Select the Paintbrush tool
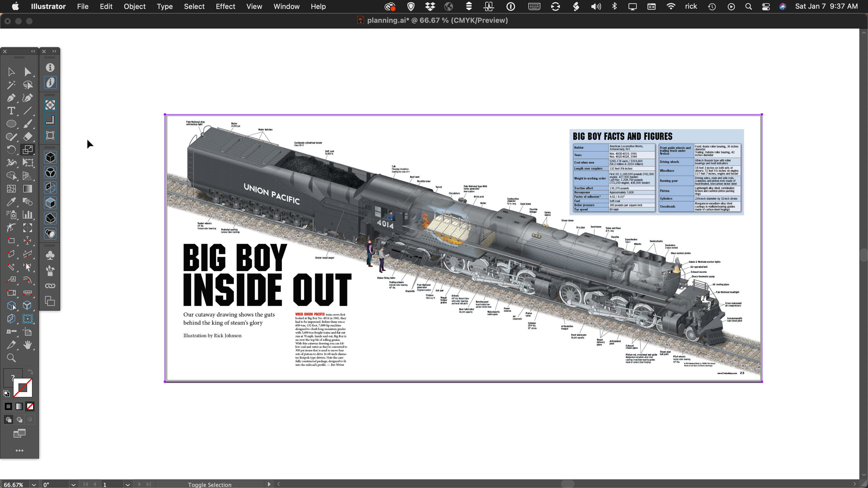Image resolution: width=868 pixels, height=488 pixels. [28, 124]
